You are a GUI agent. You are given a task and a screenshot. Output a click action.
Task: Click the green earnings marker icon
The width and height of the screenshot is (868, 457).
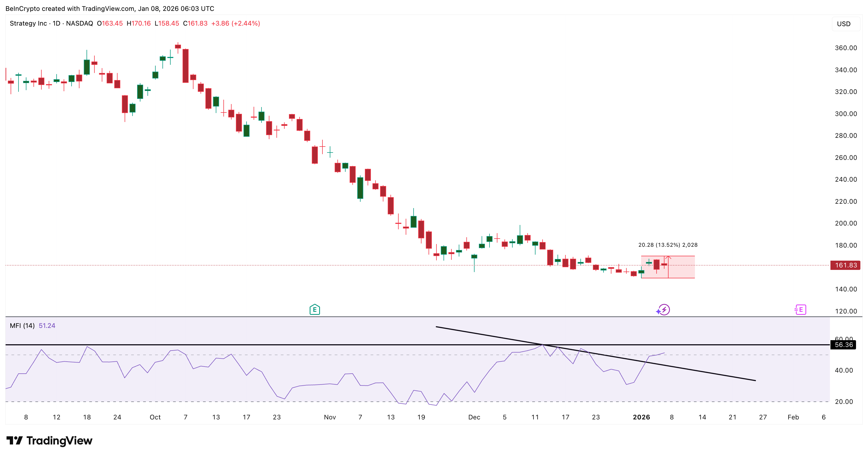(x=315, y=309)
